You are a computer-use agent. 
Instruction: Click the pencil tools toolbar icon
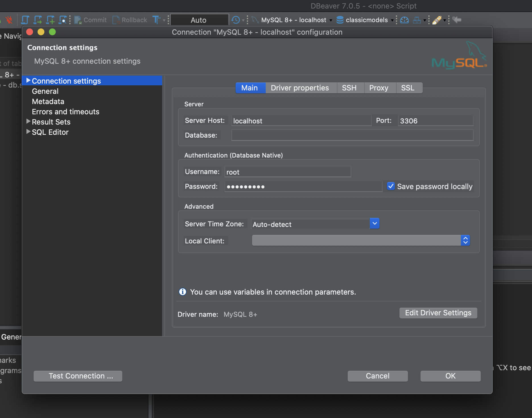coord(437,20)
